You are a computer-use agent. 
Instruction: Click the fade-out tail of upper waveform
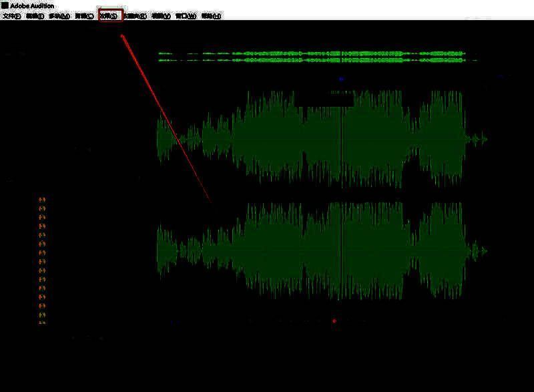pos(477,139)
